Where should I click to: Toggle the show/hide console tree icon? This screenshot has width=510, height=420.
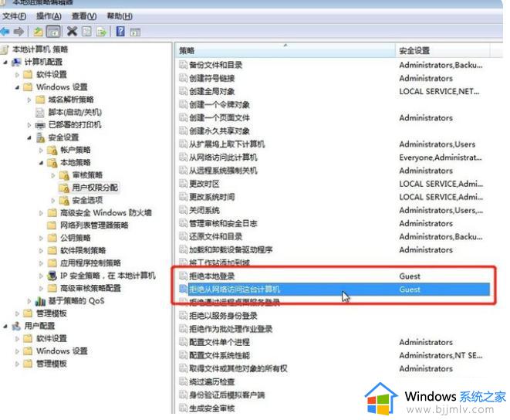pyautogui.click(x=53, y=32)
